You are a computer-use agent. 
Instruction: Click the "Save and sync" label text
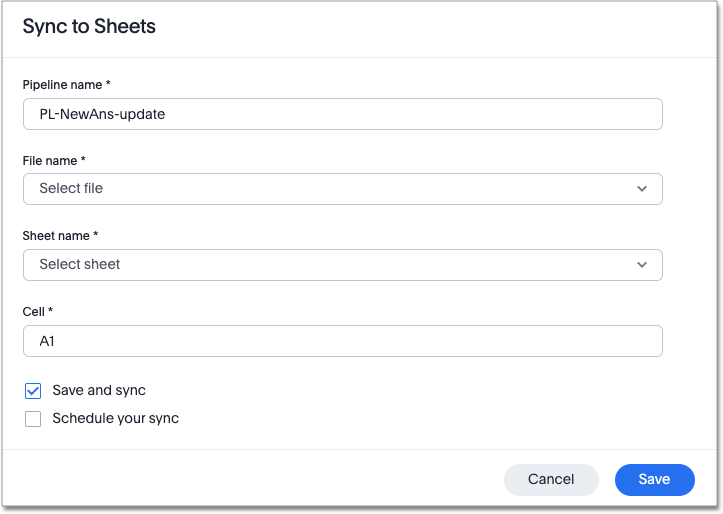point(99,391)
